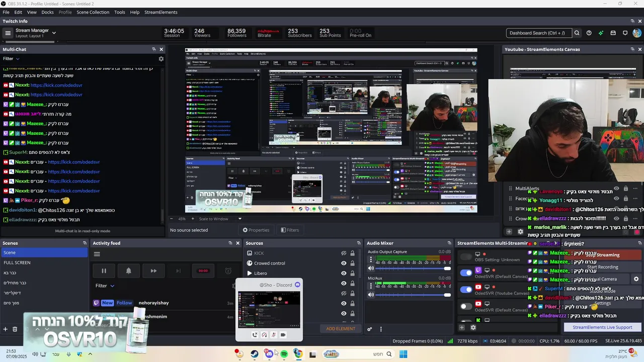Viewport: 644px width, 362px height.
Task: Click the red 00:00 timer button
Action: click(x=203, y=270)
